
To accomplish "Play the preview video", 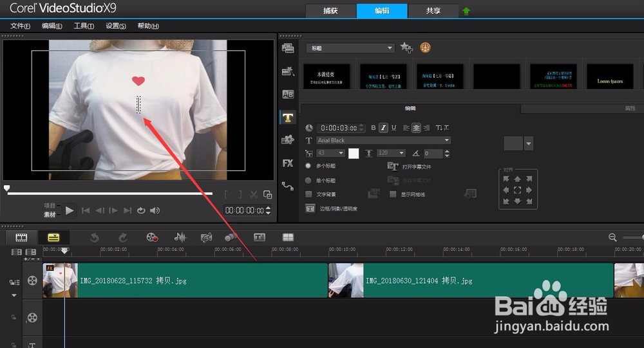I will [x=70, y=210].
